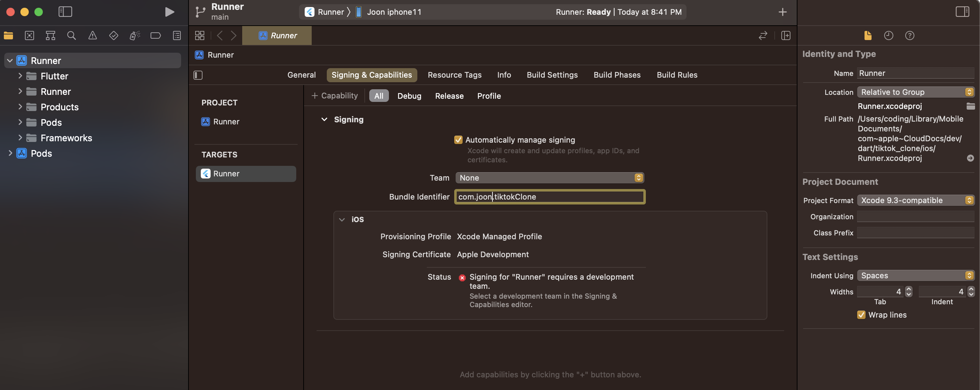Select Runner under PROJECT list
The width and height of the screenshot is (980, 390).
[x=226, y=122]
